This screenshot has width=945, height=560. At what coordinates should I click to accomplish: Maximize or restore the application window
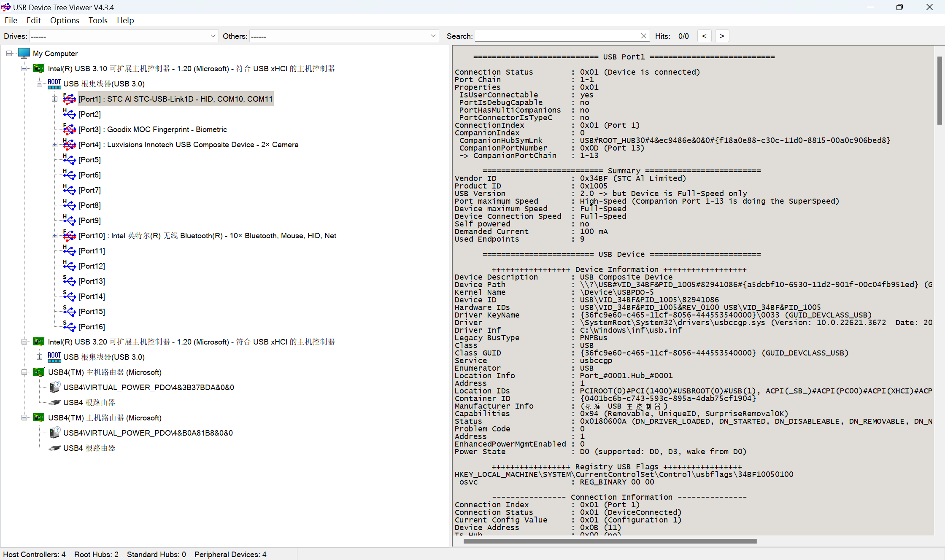tap(899, 7)
